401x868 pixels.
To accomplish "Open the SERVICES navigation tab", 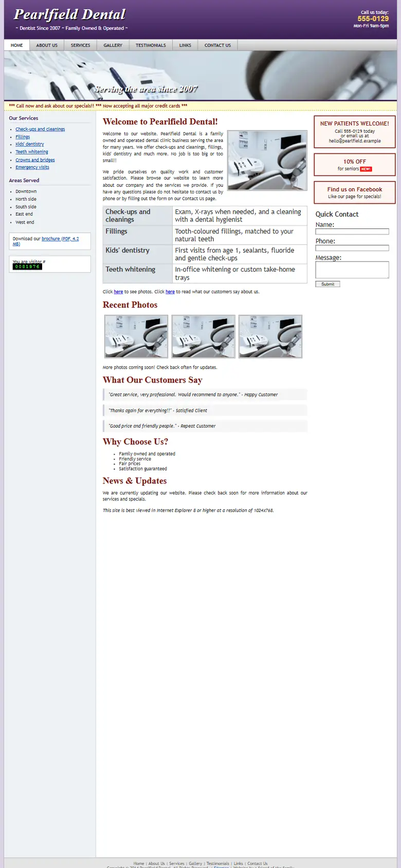I will click(80, 45).
